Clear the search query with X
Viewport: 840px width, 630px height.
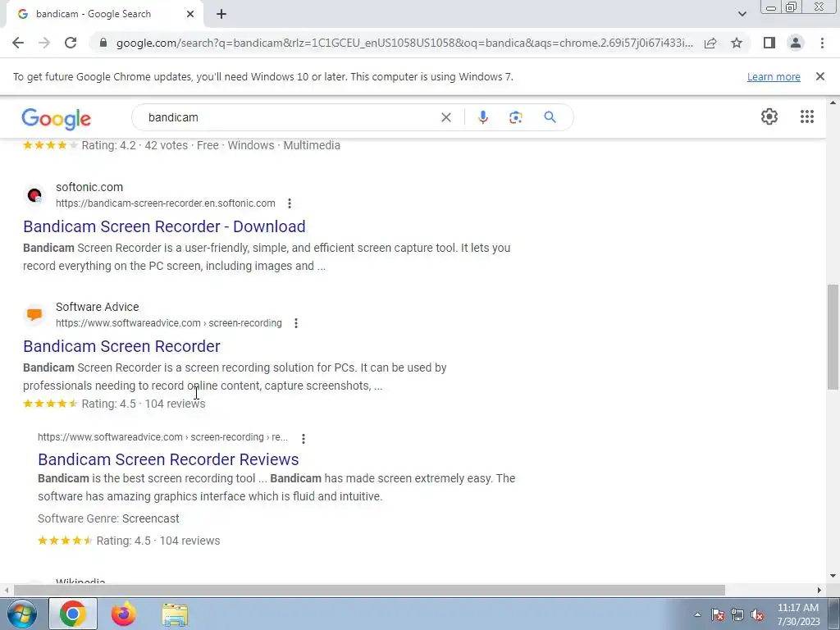pyautogui.click(x=446, y=117)
